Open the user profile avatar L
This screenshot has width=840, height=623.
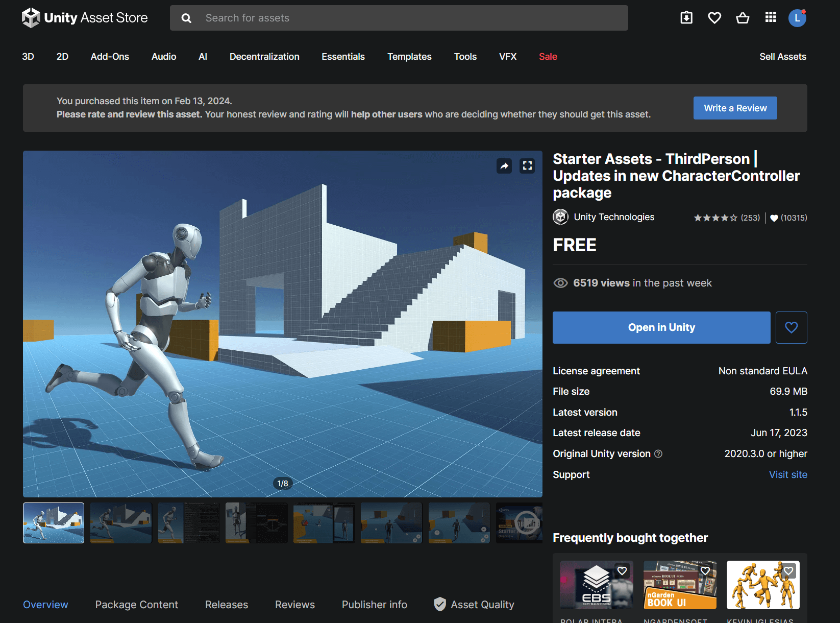click(x=797, y=18)
